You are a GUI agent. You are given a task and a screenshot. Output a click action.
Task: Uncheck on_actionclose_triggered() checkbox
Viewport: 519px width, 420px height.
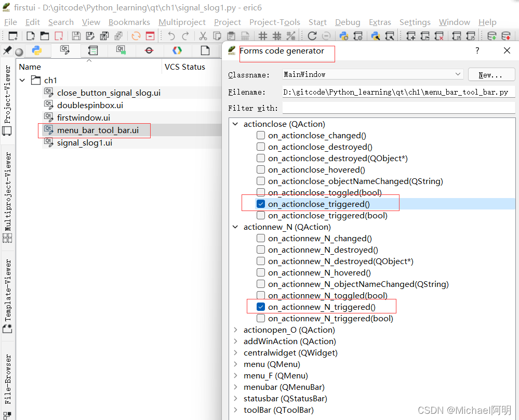[x=261, y=204]
